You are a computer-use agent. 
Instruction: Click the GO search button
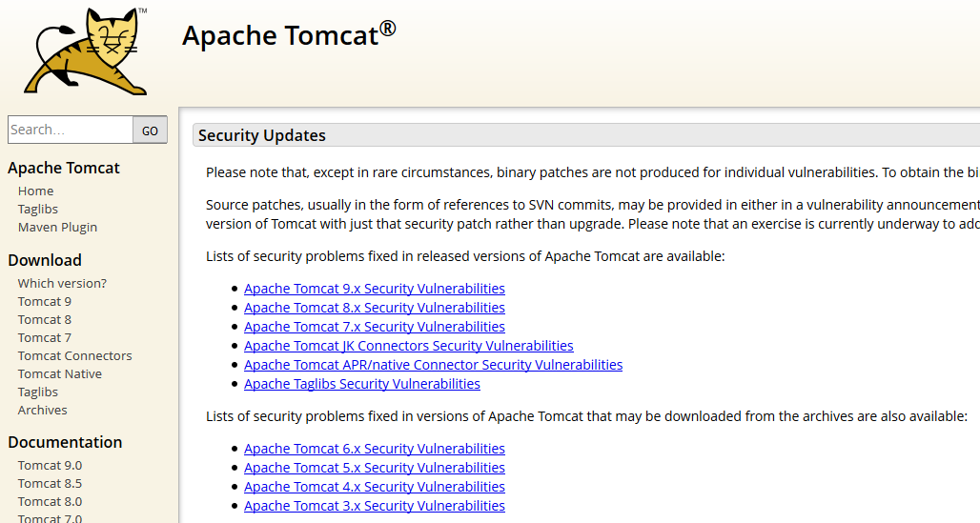click(150, 131)
